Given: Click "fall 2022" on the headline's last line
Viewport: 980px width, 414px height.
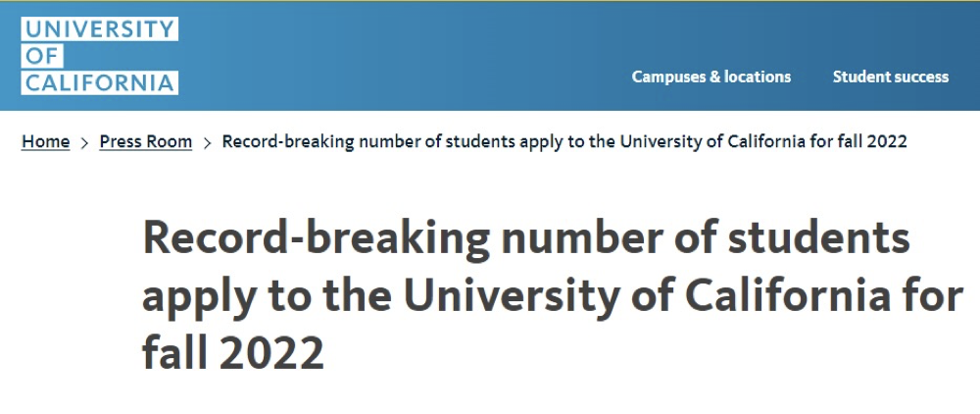Looking at the screenshot, I should (233, 353).
